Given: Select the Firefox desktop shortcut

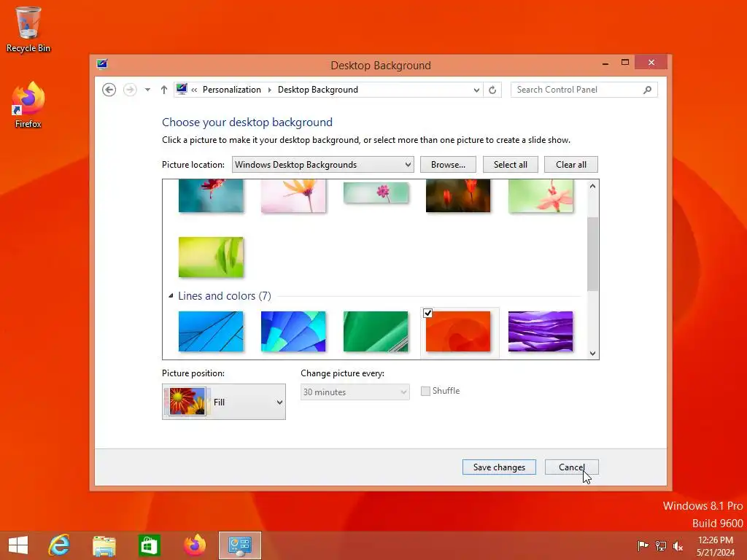Looking at the screenshot, I should [28, 105].
